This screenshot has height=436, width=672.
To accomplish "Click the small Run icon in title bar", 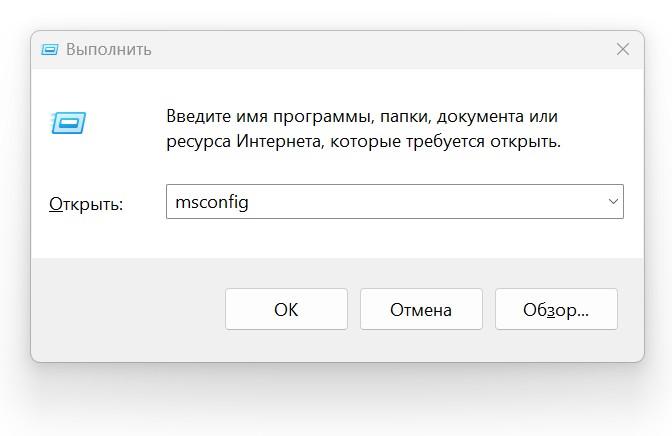I will [x=49, y=50].
